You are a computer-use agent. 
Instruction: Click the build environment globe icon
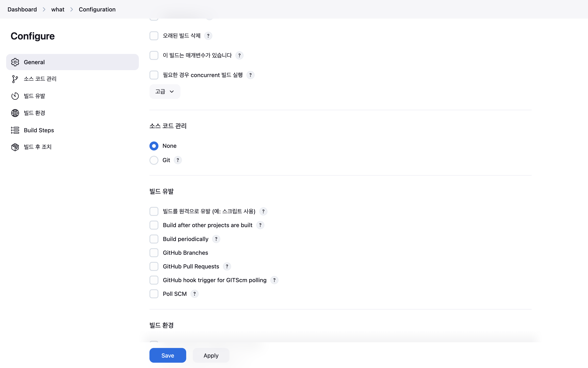click(x=15, y=113)
